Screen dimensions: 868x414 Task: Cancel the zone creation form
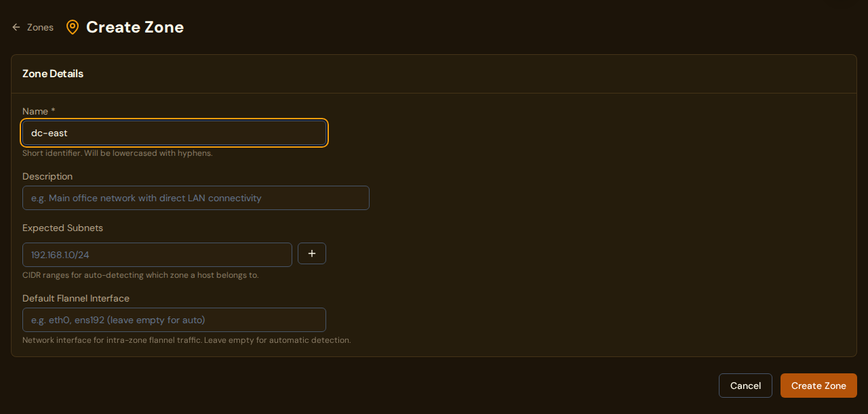tap(745, 385)
